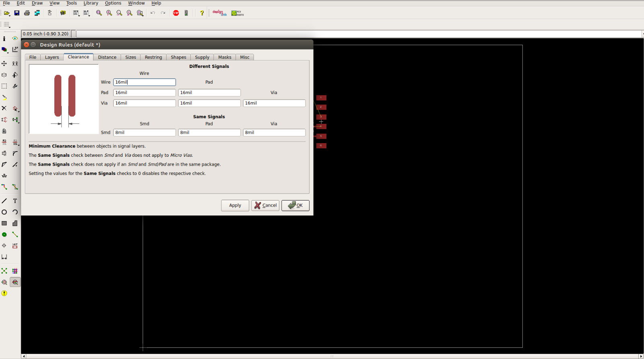Click the zoom in magnifier icon
644x359 pixels.
[x=109, y=13]
